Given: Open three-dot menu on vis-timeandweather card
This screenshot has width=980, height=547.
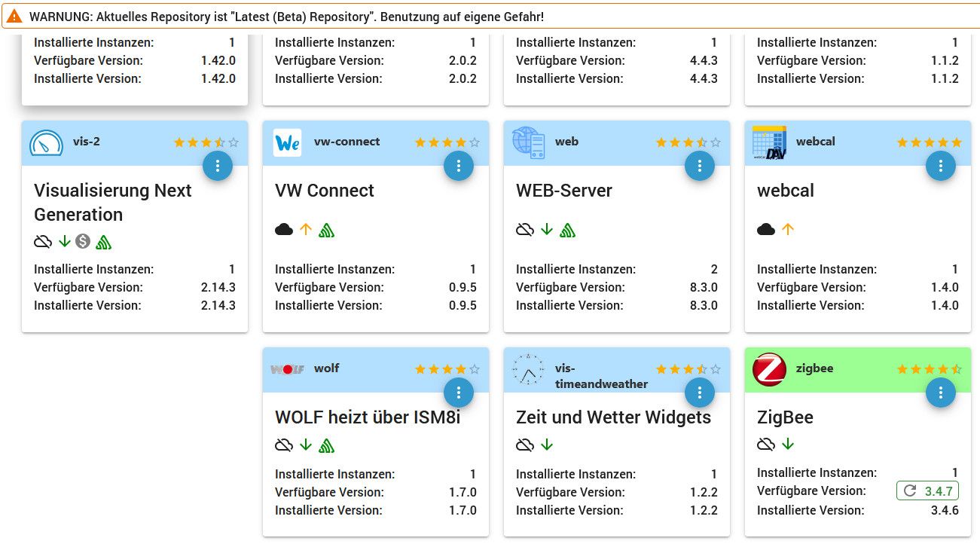Looking at the screenshot, I should [700, 393].
